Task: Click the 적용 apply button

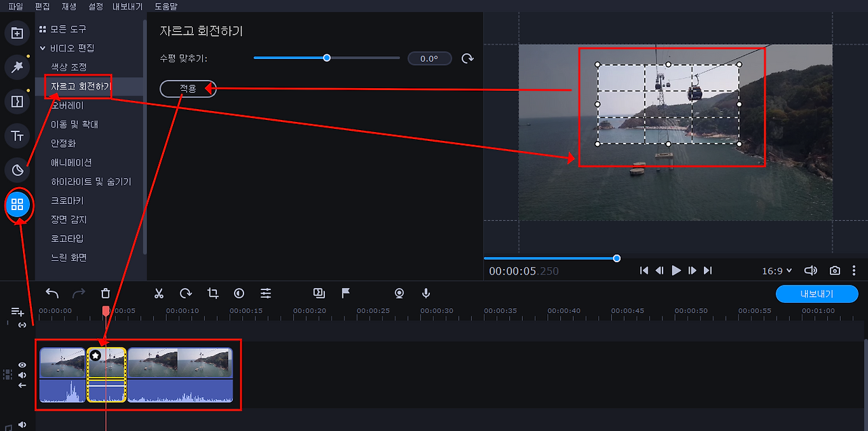Action: coord(188,89)
